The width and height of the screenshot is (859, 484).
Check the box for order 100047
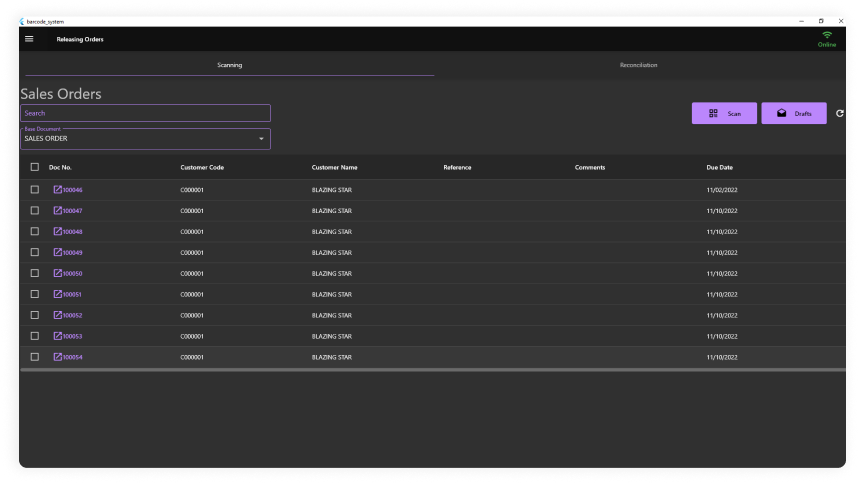click(x=35, y=210)
